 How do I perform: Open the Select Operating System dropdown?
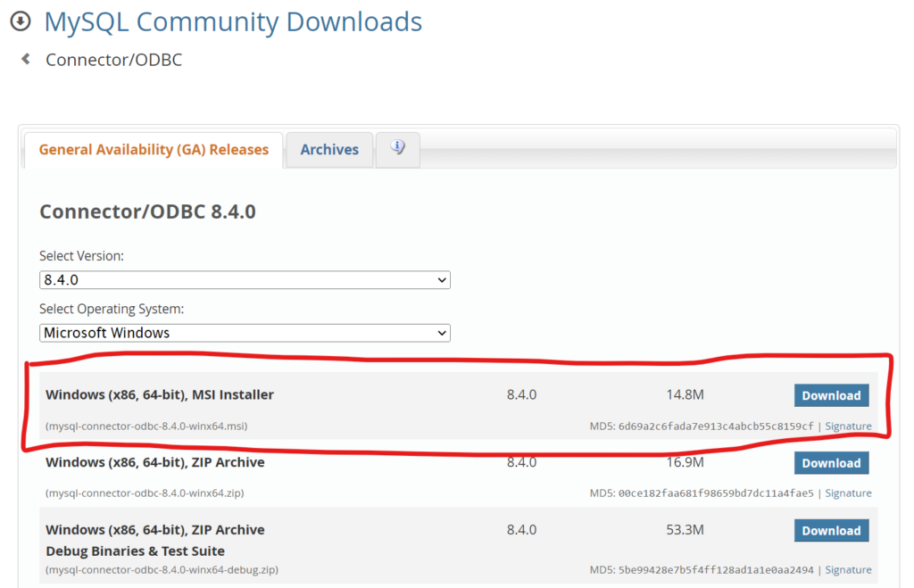click(x=245, y=333)
